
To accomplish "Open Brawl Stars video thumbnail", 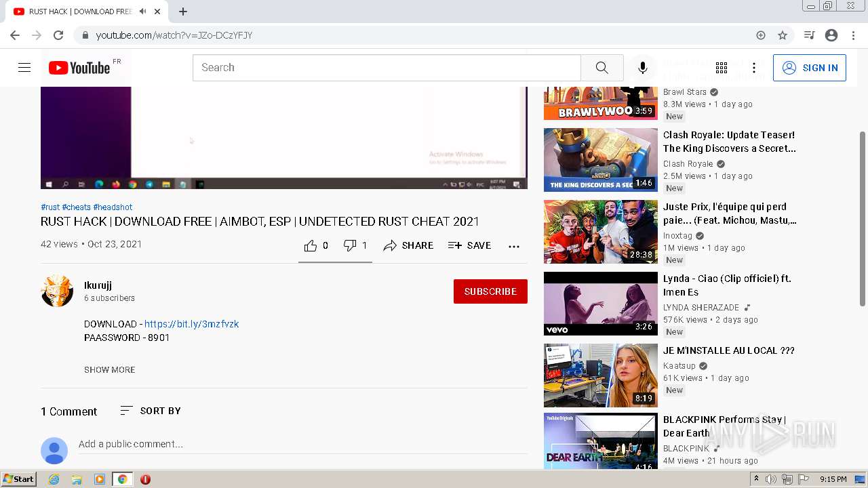I will coord(601,103).
